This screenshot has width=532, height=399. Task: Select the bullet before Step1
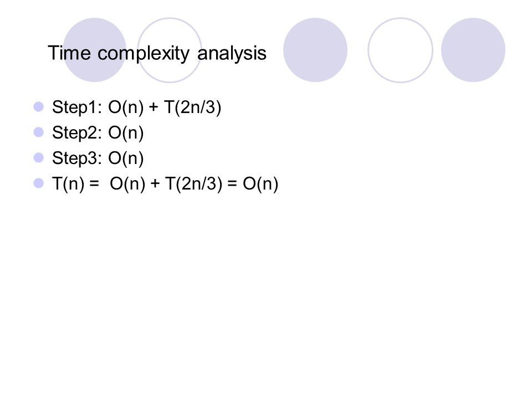tap(39, 106)
